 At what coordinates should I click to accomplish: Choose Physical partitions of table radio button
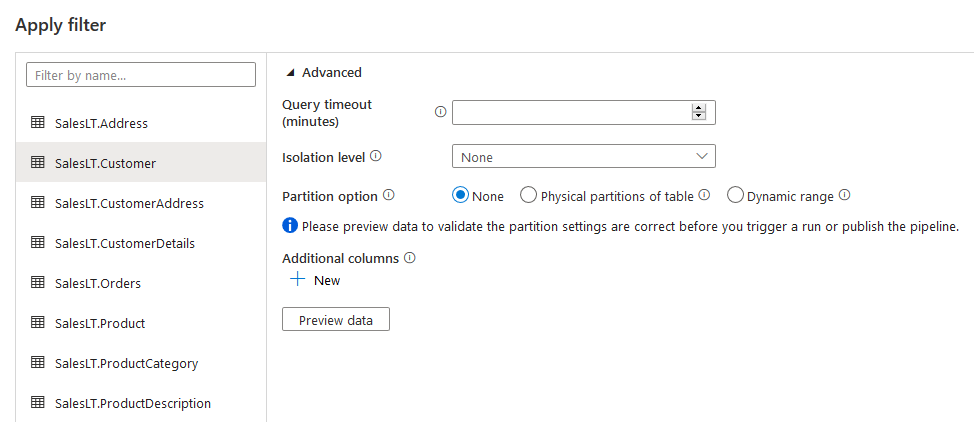pyautogui.click(x=529, y=196)
